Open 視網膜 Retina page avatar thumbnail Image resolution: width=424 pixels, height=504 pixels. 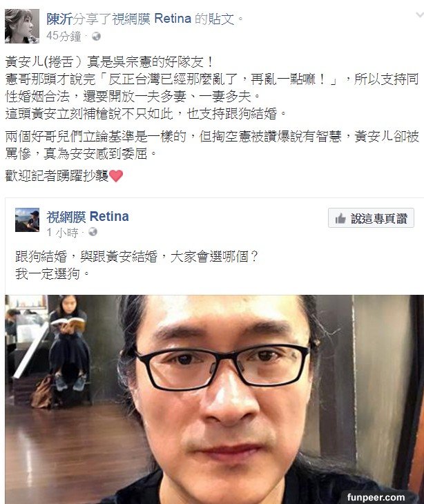click(x=28, y=220)
